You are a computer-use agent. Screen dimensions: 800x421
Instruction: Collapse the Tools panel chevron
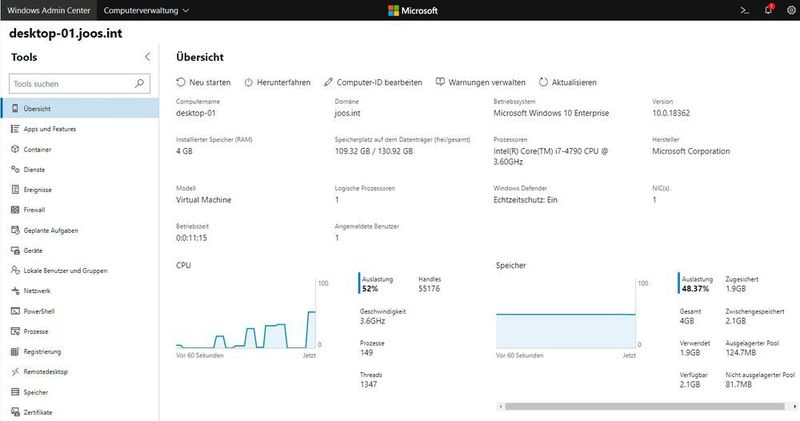[x=147, y=57]
